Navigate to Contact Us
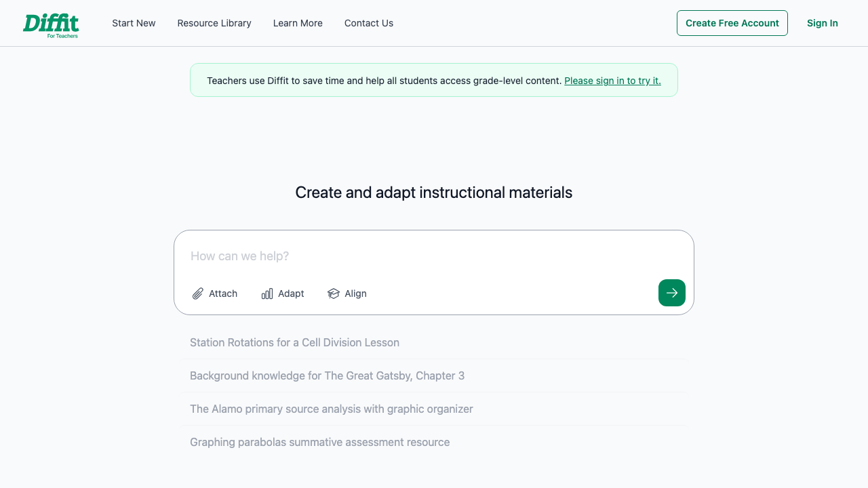 (368, 23)
